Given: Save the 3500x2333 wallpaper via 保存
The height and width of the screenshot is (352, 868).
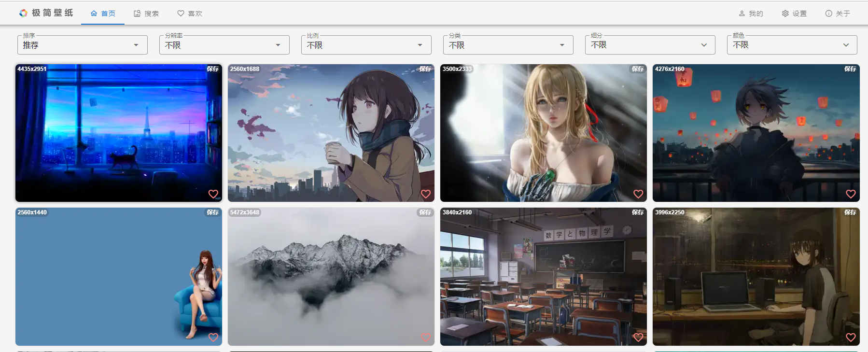Looking at the screenshot, I should point(638,69).
